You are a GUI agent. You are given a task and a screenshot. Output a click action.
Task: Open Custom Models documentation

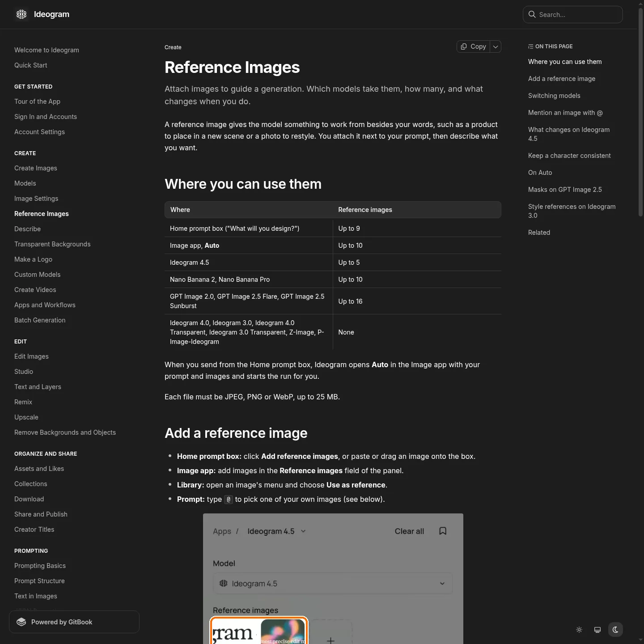pyautogui.click(x=37, y=275)
